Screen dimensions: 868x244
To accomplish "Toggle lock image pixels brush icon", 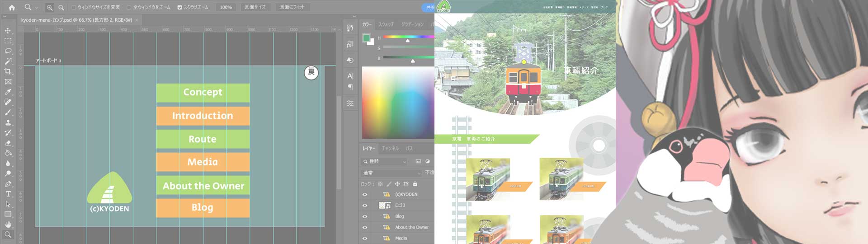I will pyautogui.click(x=389, y=184).
